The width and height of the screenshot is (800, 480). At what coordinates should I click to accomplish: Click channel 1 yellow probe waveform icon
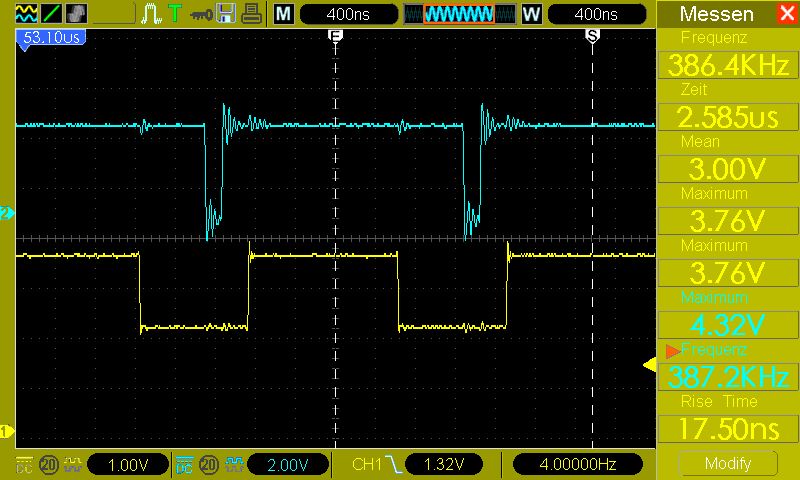73,465
